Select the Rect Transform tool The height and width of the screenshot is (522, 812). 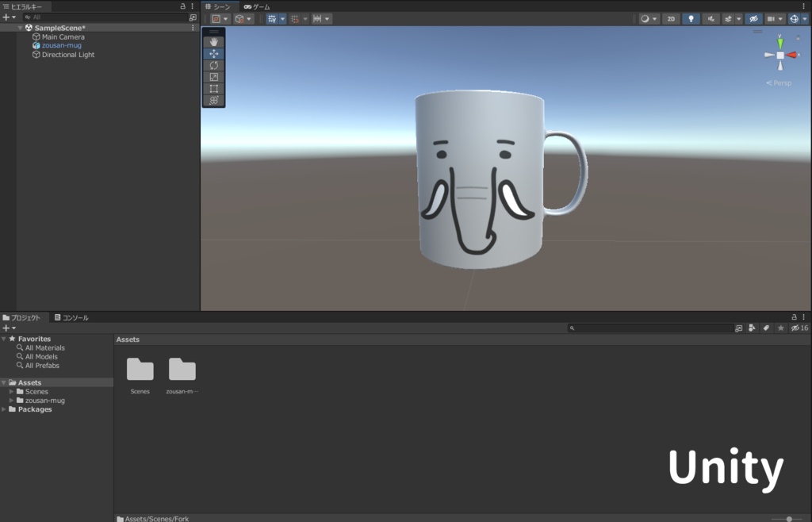[213, 88]
